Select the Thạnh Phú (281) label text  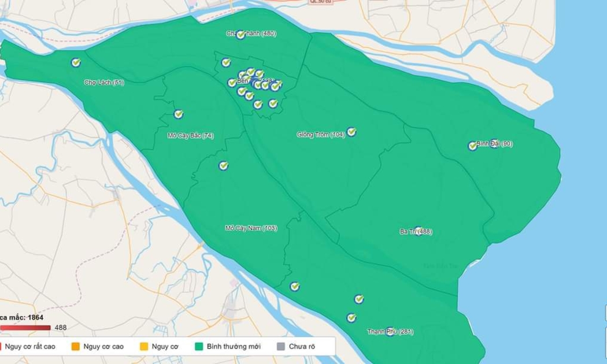(390, 332)
